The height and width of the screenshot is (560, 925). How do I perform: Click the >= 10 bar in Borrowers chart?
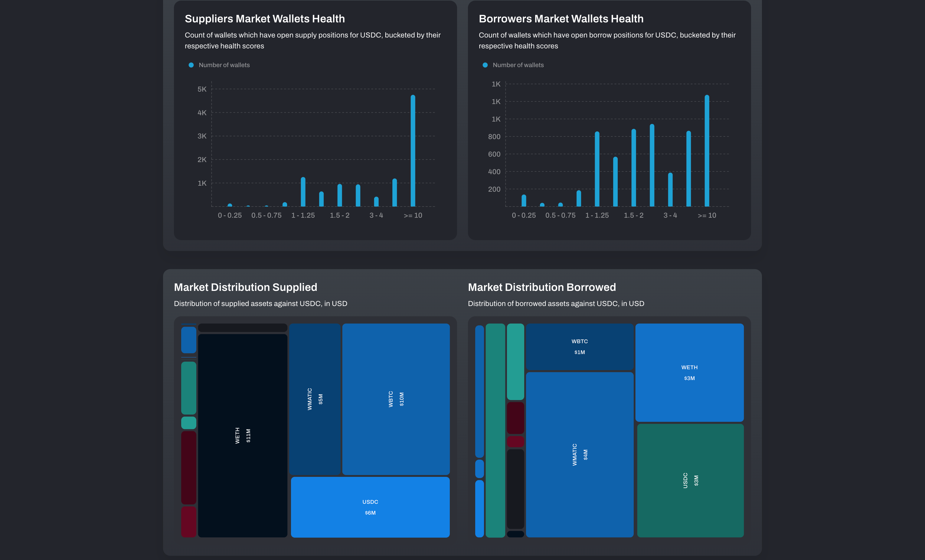(707, 150)
